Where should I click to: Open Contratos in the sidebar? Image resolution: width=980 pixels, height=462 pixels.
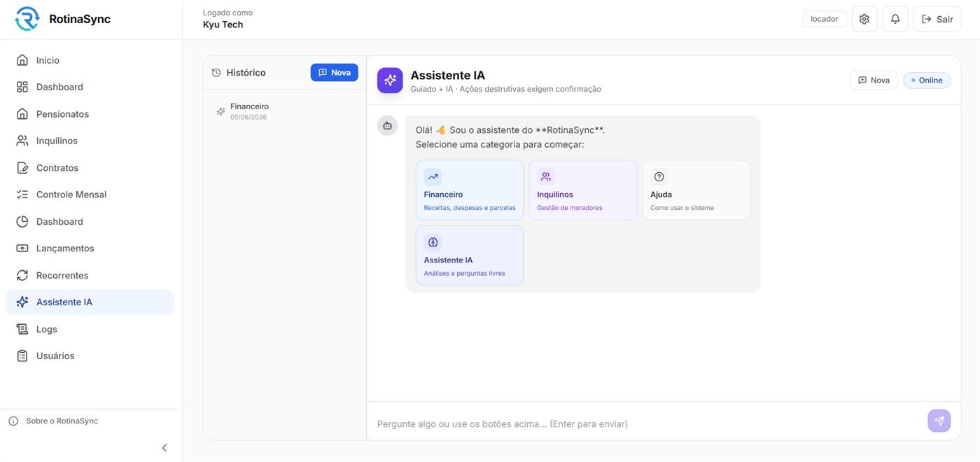[90, 168]
